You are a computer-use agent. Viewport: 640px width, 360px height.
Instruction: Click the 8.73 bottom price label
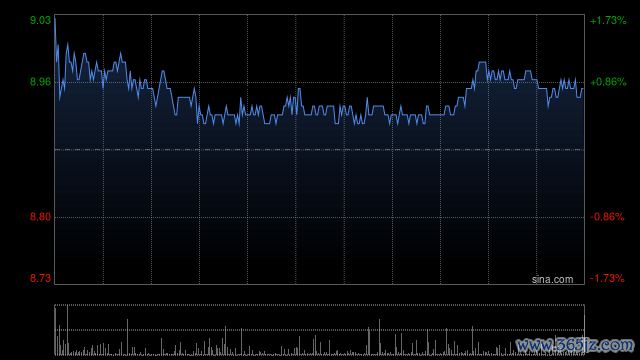pyautogui.click(x=40, y=278)
